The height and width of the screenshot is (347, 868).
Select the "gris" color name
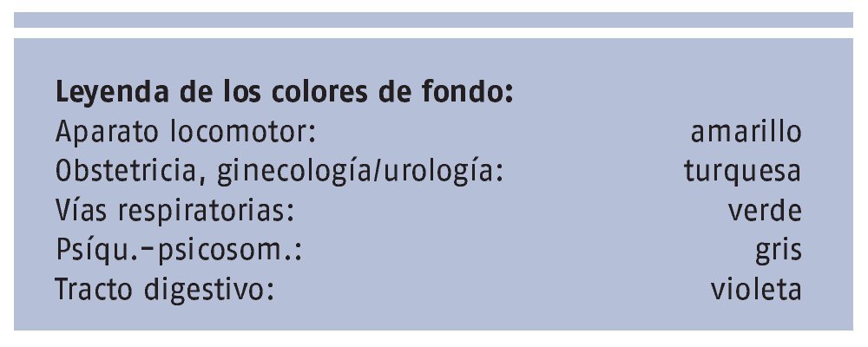click(778, 251)
